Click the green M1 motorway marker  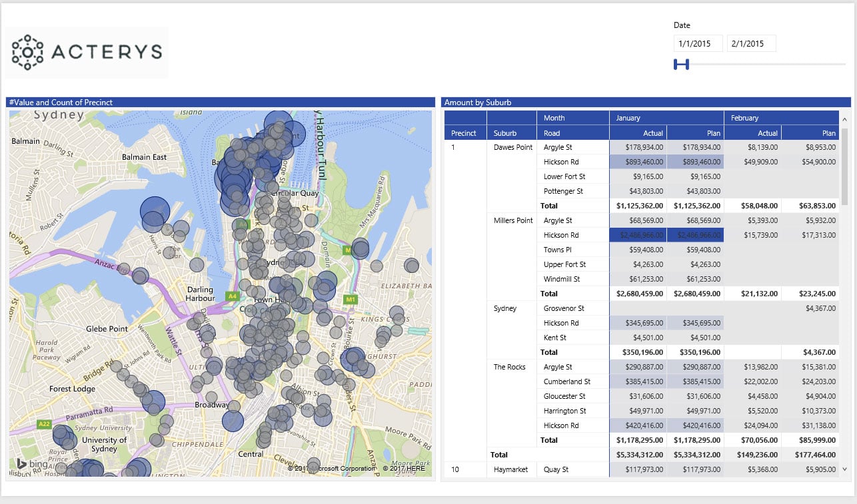point(351,300)
